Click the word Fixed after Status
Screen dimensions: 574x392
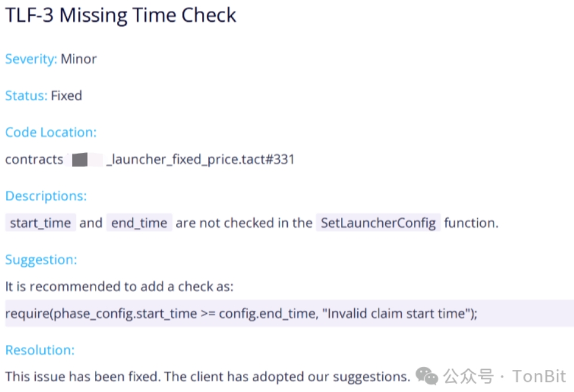tap(66, 95)
